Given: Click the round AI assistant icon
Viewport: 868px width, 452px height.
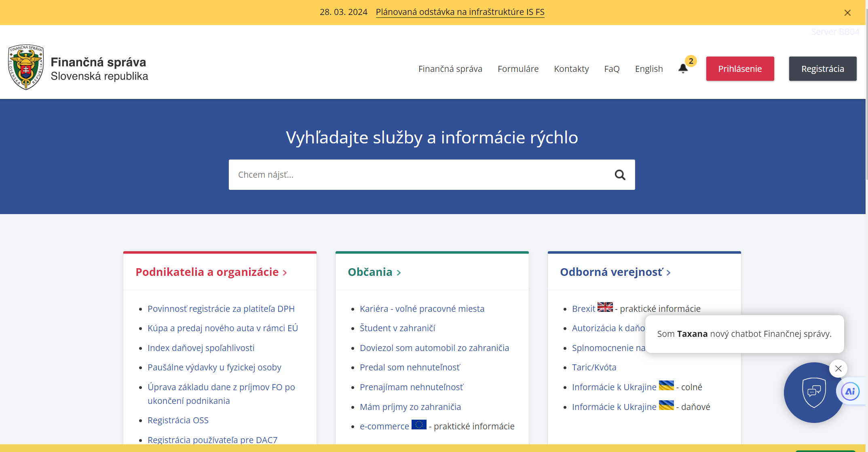Looking at the screenshot, I should (x=850, y=391).
